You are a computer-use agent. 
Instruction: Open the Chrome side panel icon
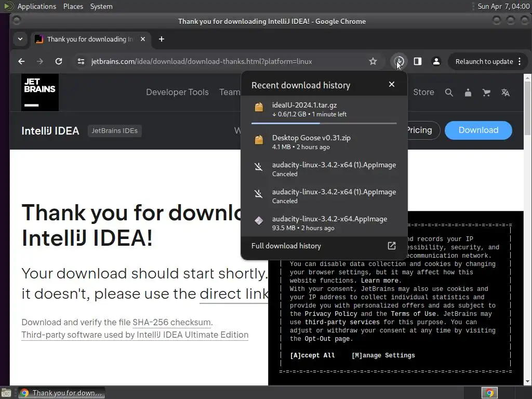click(418, 61)
